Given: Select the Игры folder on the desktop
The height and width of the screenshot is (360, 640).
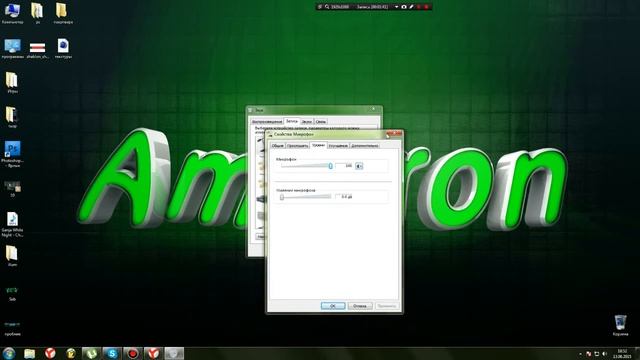Looking at the screenshot, I should pyautogui.click(x=12, y=83).
